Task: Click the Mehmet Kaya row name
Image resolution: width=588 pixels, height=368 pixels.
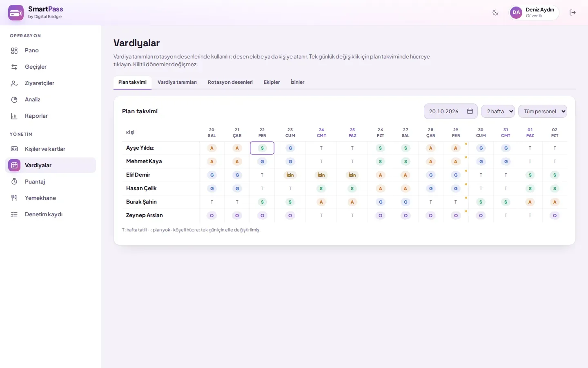Action: pyautogui.click(x=144, y=162)
